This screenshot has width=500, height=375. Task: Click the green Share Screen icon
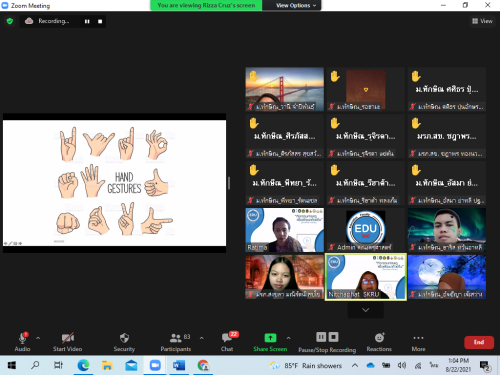coord(270,338)
